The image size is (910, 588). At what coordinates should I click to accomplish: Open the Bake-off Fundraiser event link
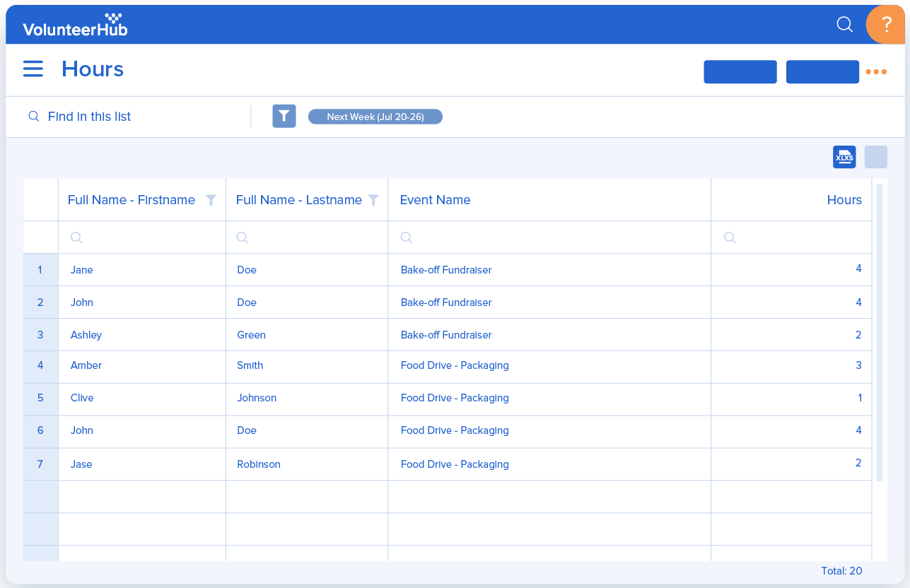pyautogui.click(x=445, y=269)
